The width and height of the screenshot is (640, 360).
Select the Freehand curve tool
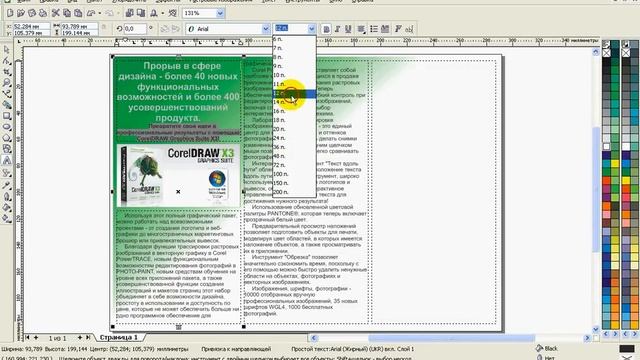click(x=7, y=94)
